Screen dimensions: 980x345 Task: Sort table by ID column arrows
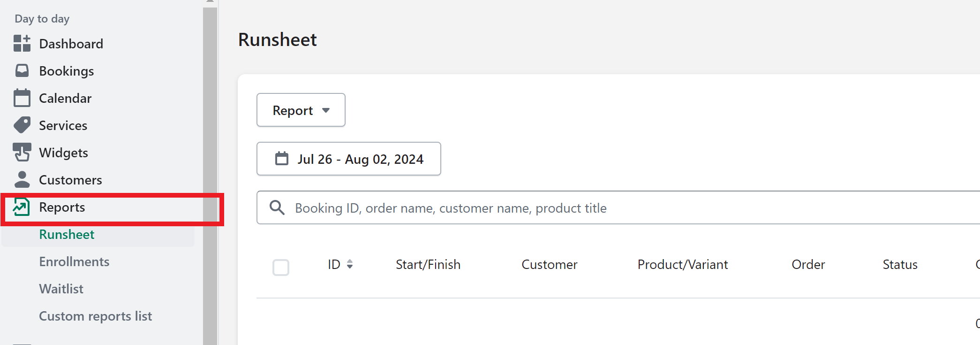pyautogui.click(x=350, y=264)
